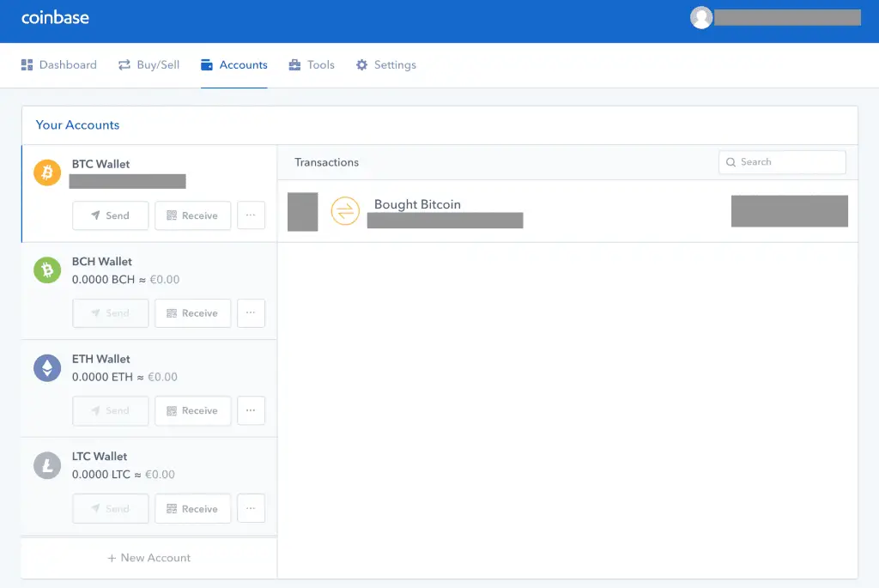879x588 pixels.
Task: Send from the BTC Wallet
Action: [x=111, y=215]
